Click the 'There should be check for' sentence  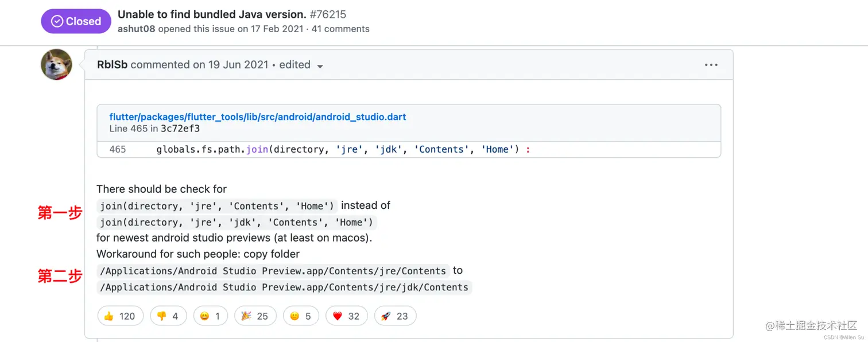[x=161, y=189]
